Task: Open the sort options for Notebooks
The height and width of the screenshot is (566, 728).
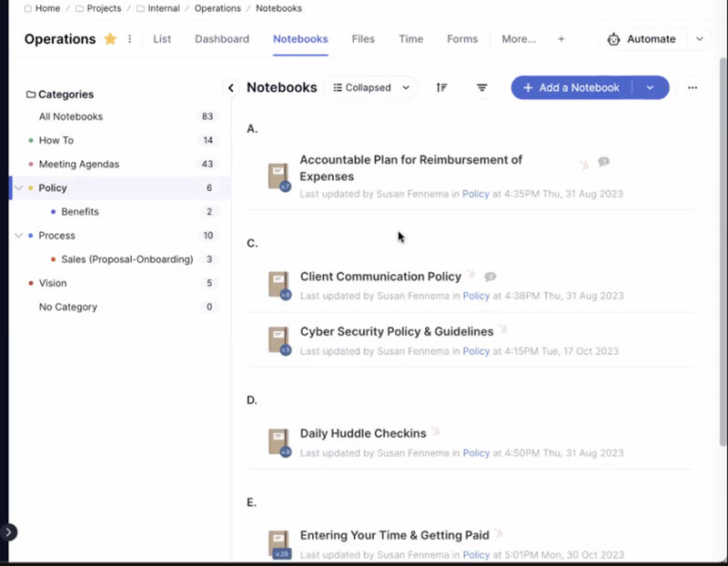Action: 441,87
